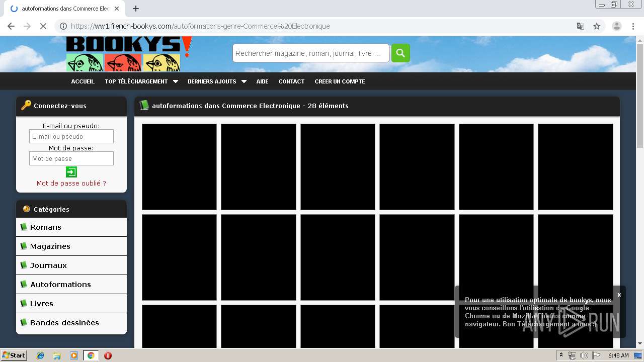Viewport: 644px width, 362px height.
Task: Focus the Mot de passe field
Action: click(71, 158)
